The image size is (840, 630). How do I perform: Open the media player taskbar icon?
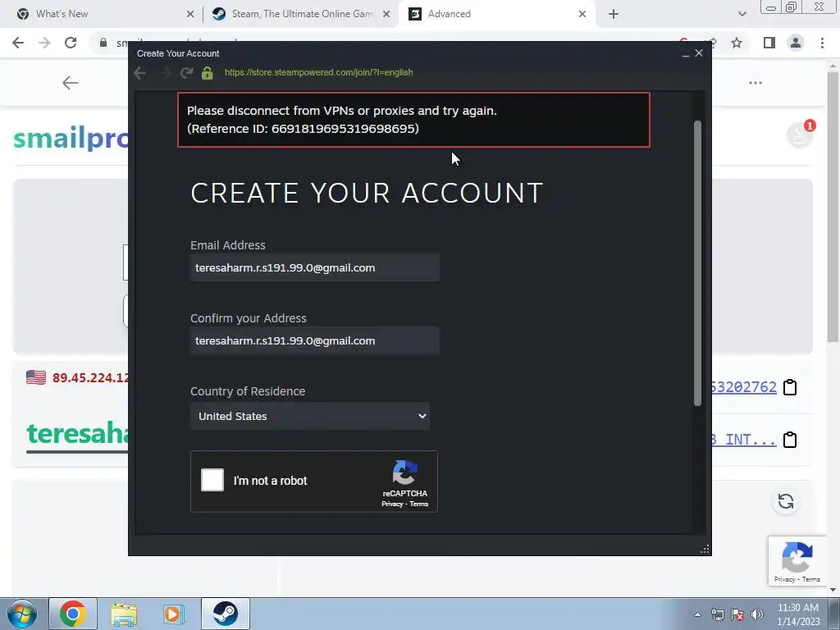coord(173,614)
